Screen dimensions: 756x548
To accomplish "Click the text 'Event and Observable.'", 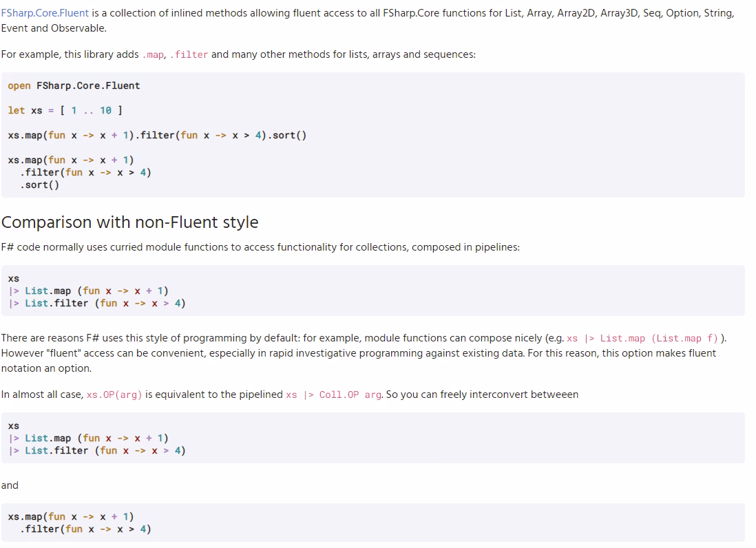I will [54, 28].
